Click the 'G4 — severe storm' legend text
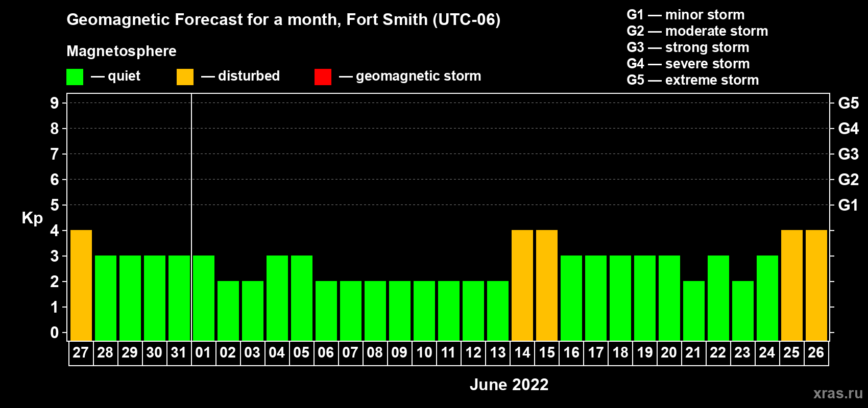 pos(688,64)
